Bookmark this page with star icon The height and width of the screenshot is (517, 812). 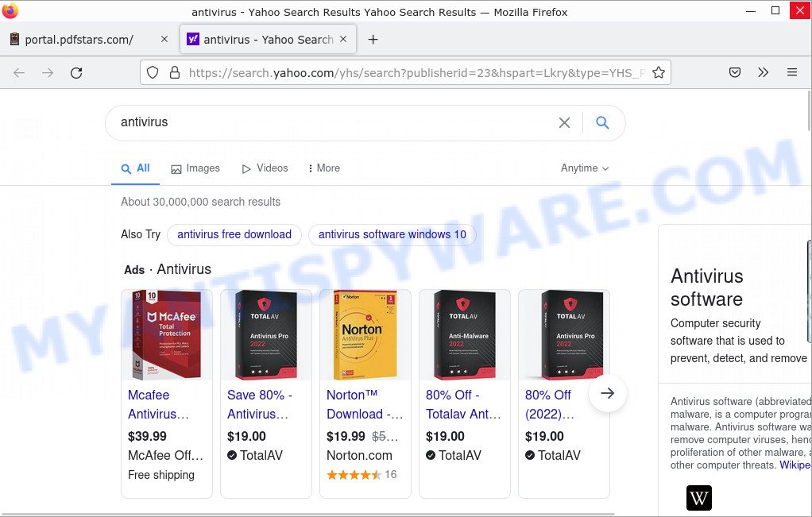click(x=658, y=72)
